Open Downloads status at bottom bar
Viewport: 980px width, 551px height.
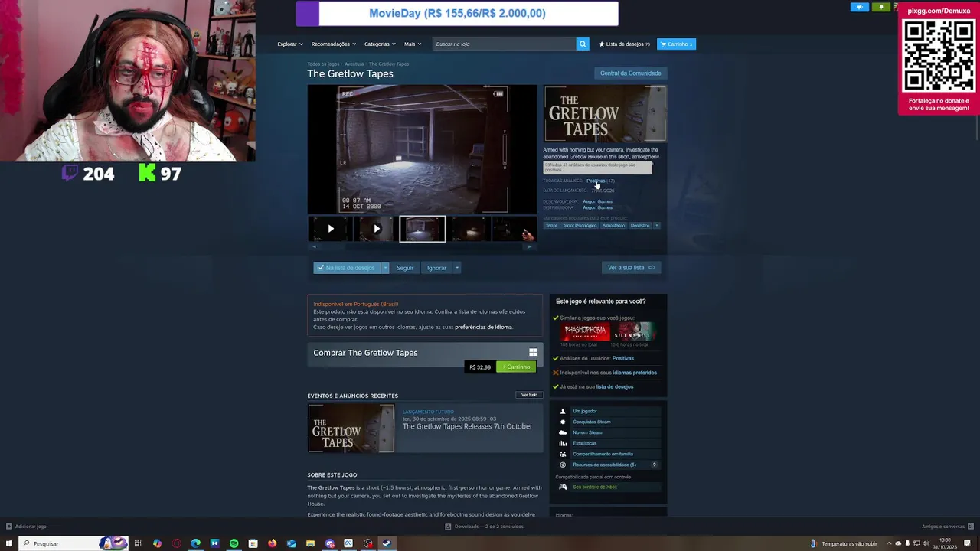(x=484, y=527)
